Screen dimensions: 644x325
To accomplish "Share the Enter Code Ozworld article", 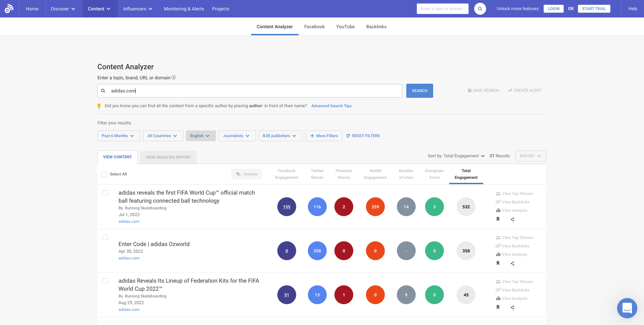I will tap(512, 263).
